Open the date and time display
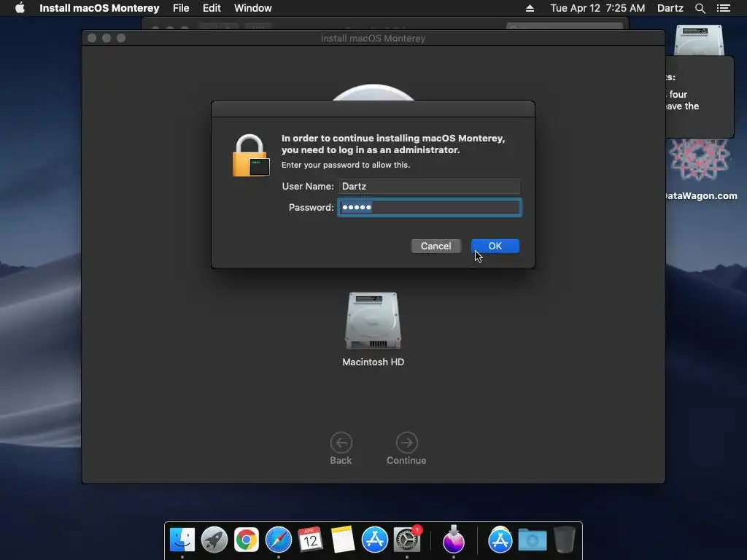 click(x=597, y=8)
